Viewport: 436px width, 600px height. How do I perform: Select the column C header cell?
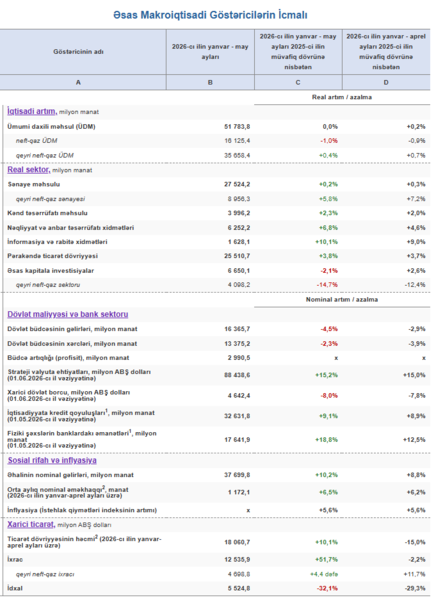point(298,82)
